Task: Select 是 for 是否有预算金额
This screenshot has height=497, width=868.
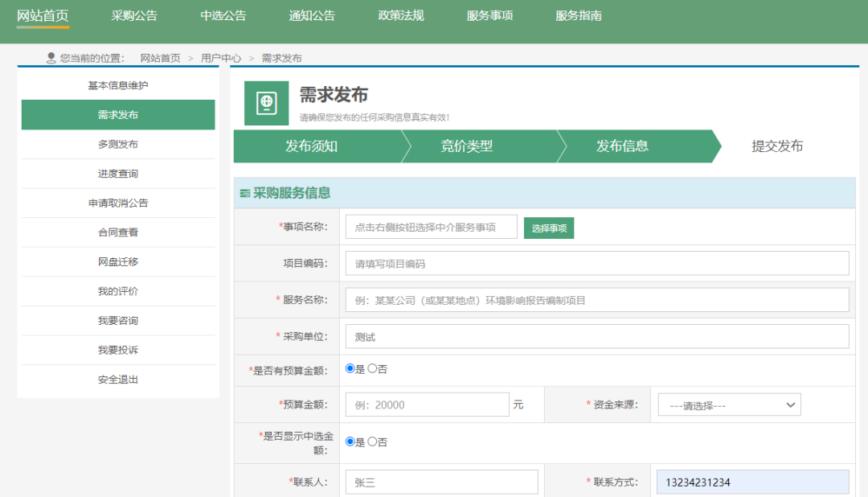Action: (x=350, y=368)
